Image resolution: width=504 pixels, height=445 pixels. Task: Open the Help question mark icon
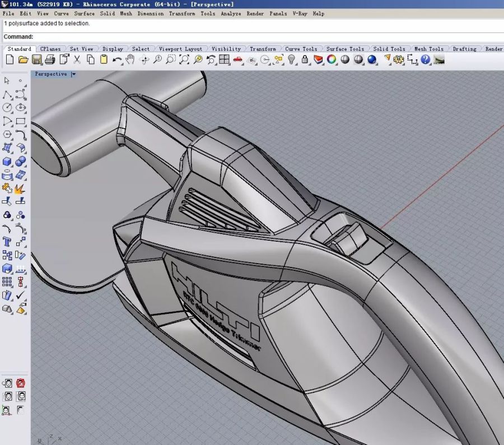pyautogui.click(x=425, y=60)
